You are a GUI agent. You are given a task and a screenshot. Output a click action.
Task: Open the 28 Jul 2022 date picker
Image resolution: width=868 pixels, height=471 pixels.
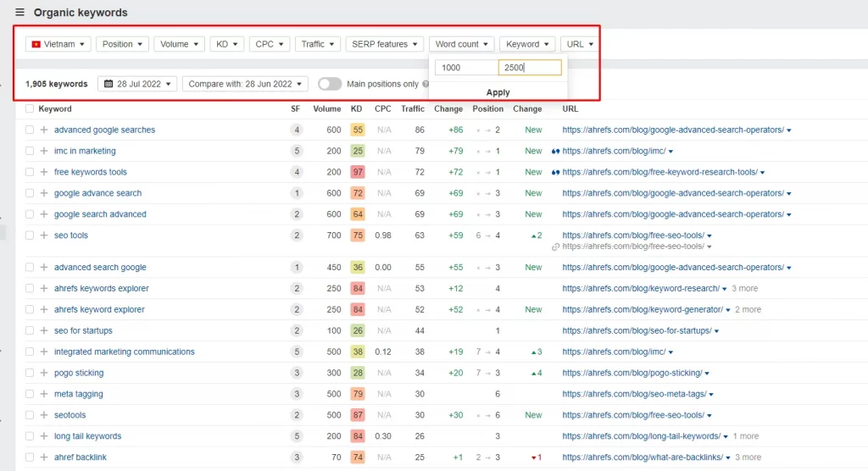point(138,84)
